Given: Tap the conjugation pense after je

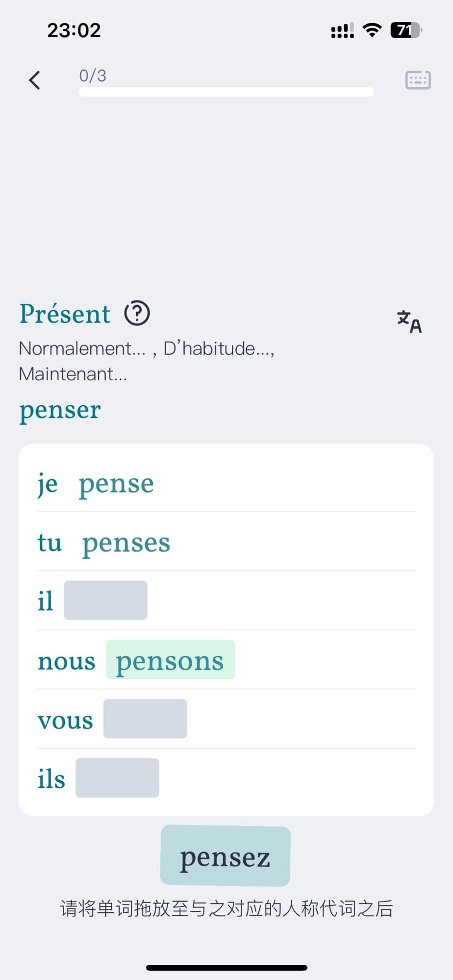Looking at the screenshot, I should (x=116, y=484).
